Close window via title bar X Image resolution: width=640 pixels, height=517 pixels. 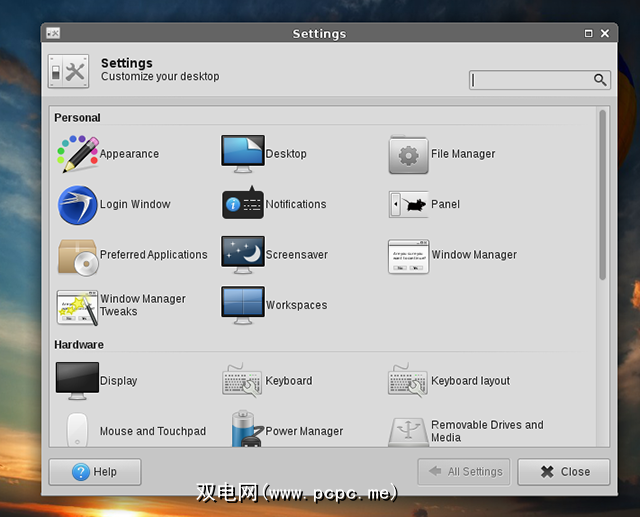[x=605, y=33]
